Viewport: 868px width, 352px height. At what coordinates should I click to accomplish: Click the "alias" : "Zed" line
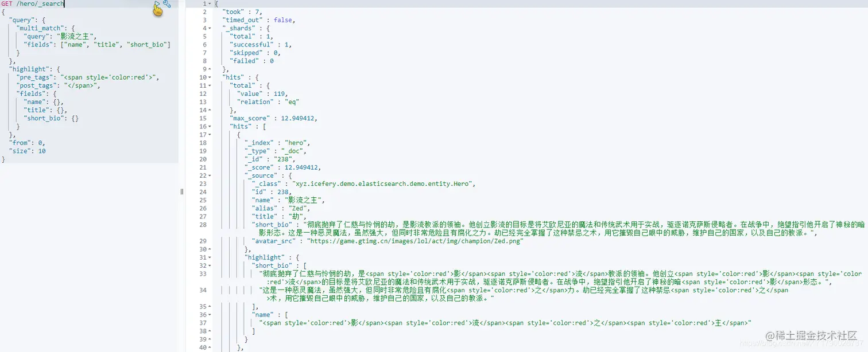(x=281, y=208)
